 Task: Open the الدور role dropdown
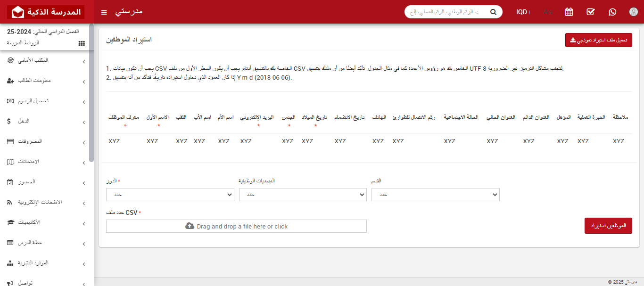coord(170,194)
